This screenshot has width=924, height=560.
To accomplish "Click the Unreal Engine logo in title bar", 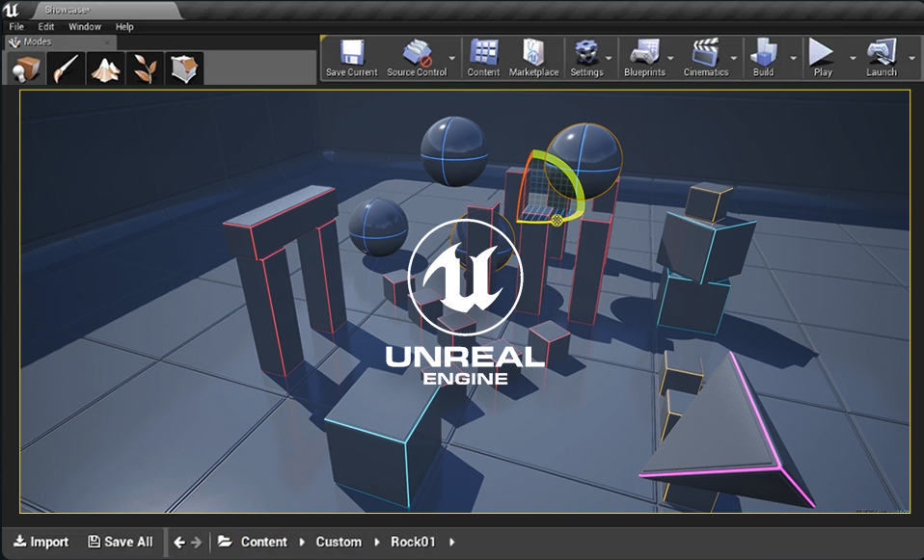I will click(x=11, y=10).
